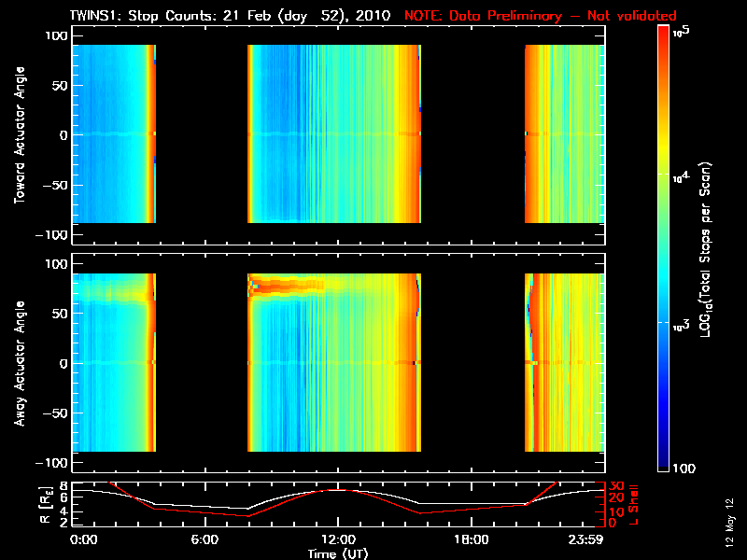Click the '12 May 12' date stamp
This screenshot has width=747, height=560.
(x=729, y=523)
